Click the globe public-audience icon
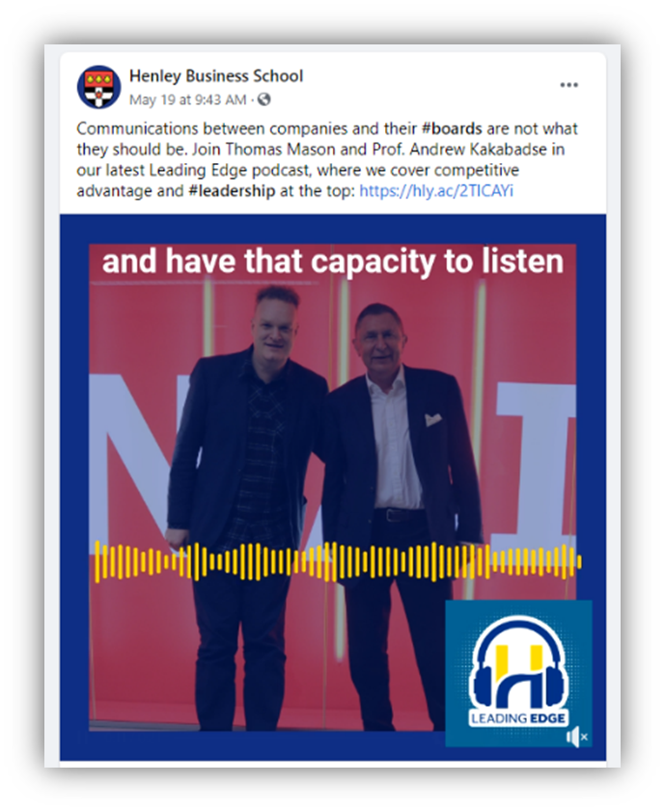The height and width of the screenshot is (812, 665). coord(264,98)
